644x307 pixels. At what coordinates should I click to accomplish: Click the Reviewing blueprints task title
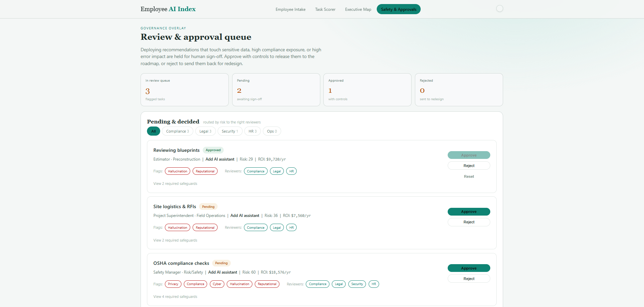tap(176, 150)
